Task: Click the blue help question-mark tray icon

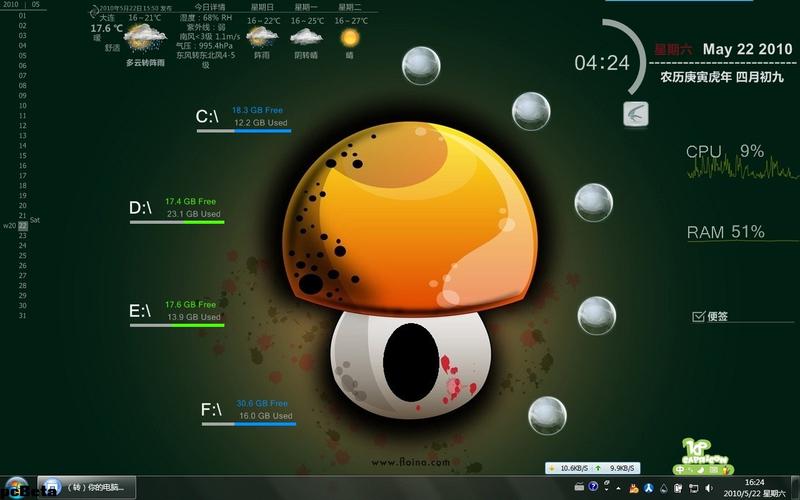Action: tap(593, 486)
